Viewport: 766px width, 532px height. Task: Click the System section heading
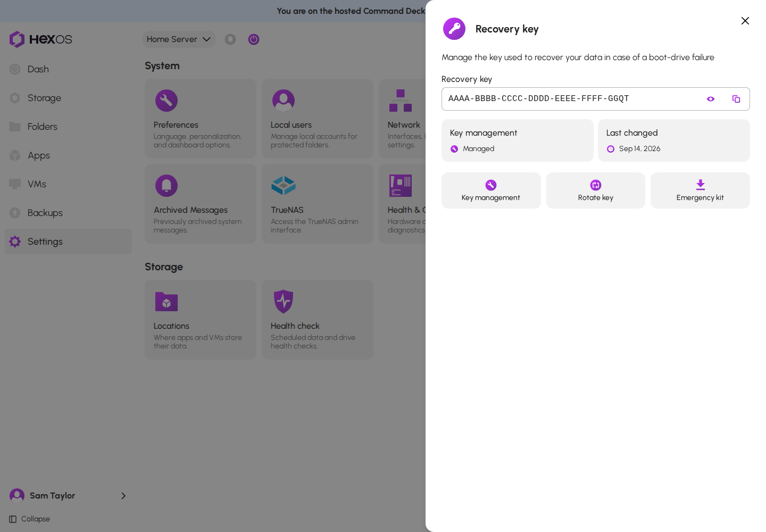point(162,66)
